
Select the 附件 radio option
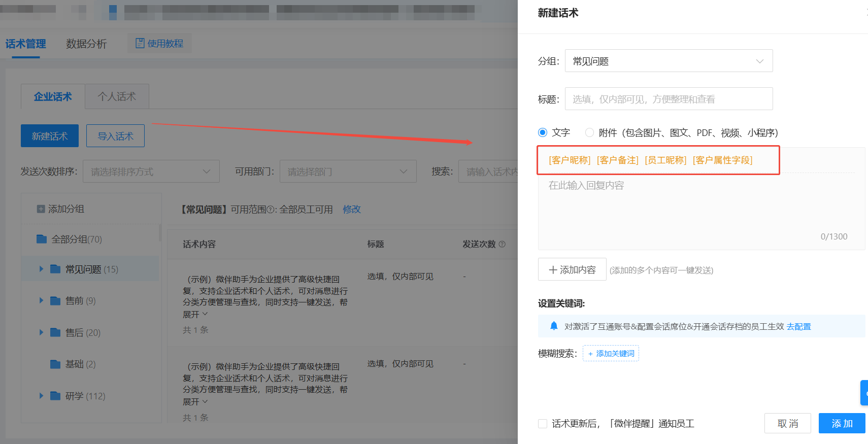[x=589, y=132]
